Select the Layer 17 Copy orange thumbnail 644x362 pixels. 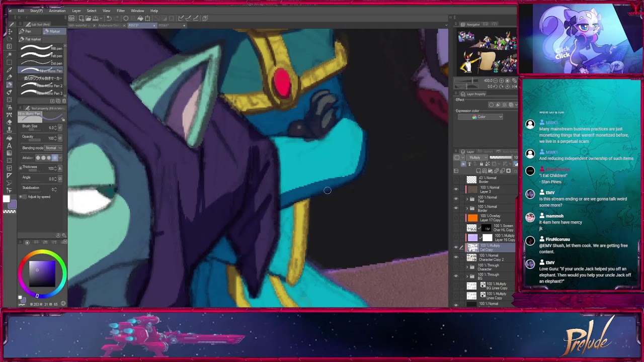coord(472,218)
